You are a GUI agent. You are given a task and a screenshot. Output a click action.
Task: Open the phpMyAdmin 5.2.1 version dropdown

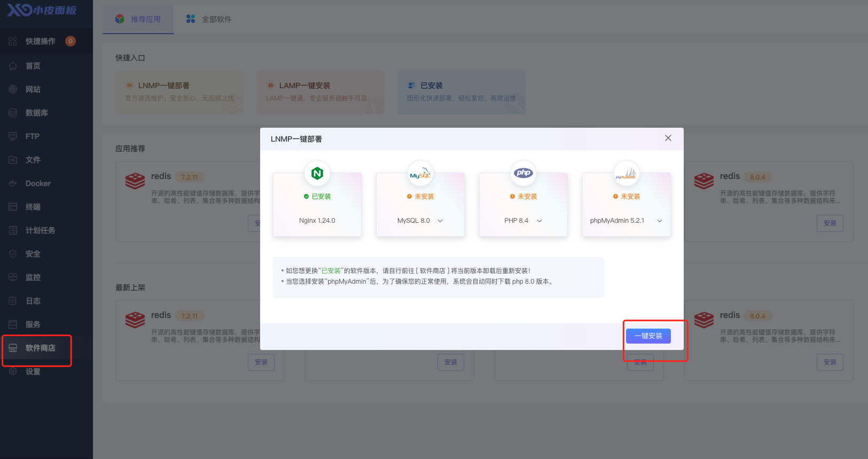660,221
